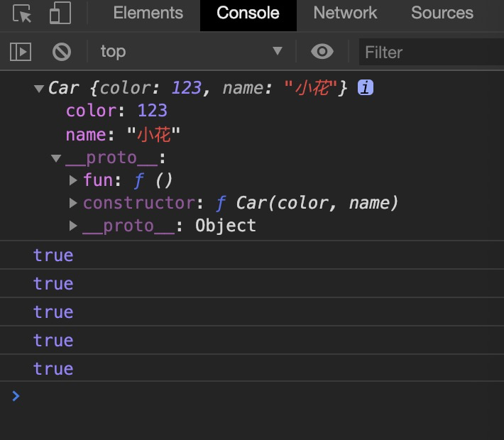
Task: Expand the constructor Car entry
Action: (74, 203)
